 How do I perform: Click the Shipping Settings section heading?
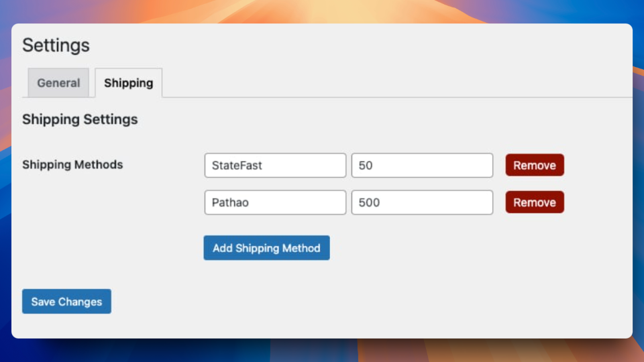click(80, 119)
